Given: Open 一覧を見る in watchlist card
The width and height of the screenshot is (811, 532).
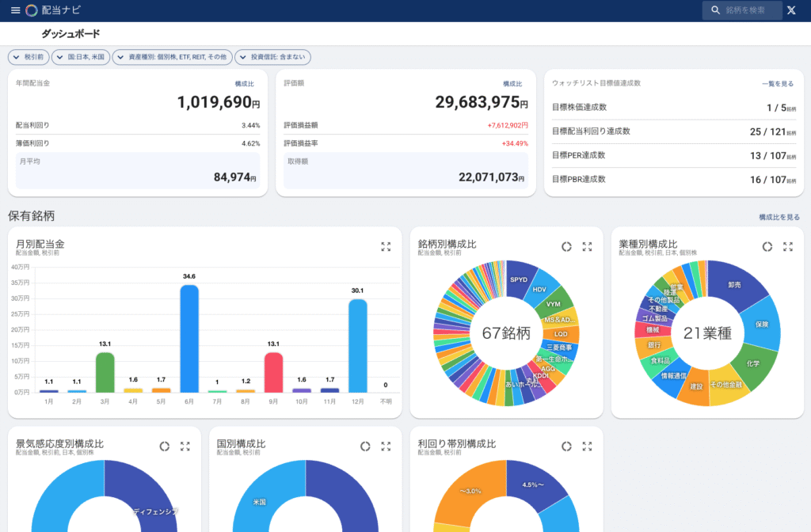Looking at the screenshot, I should 777,84.
